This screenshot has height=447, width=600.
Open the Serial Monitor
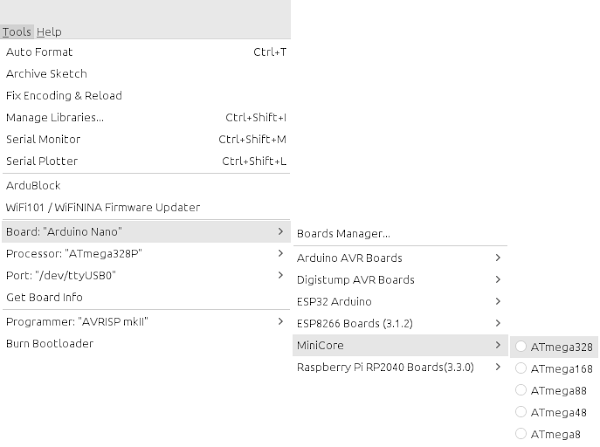pos(146,139)
